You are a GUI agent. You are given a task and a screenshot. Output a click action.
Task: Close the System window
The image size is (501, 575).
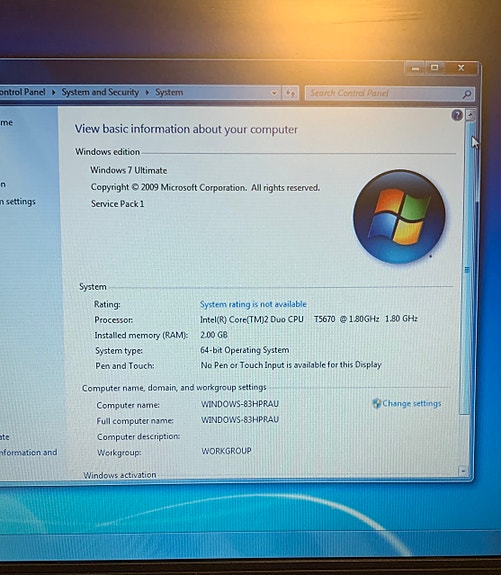point(461,68)
